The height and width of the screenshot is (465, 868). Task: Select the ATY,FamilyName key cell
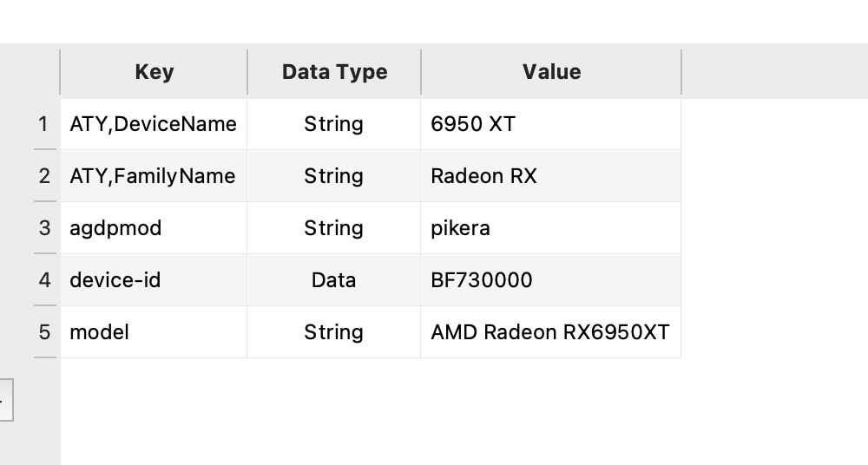point(154,176)
